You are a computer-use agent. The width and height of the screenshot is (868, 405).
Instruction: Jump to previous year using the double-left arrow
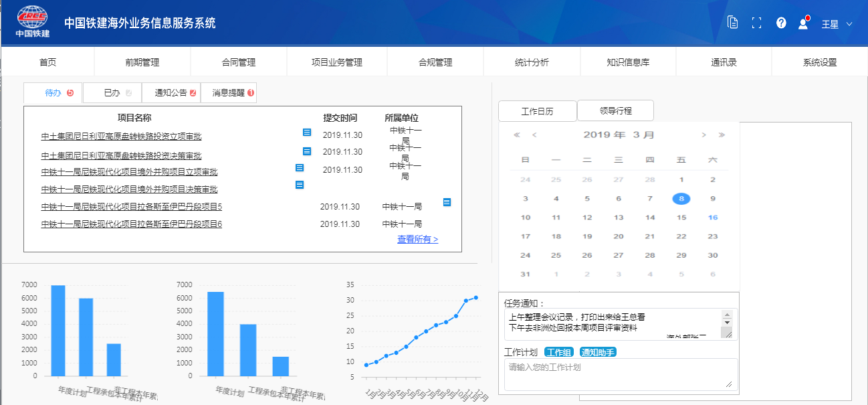coord(516,135)
